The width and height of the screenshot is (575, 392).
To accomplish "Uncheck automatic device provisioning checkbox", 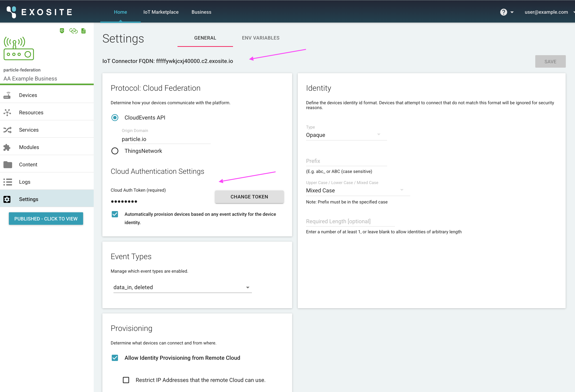I will [115, 214].
